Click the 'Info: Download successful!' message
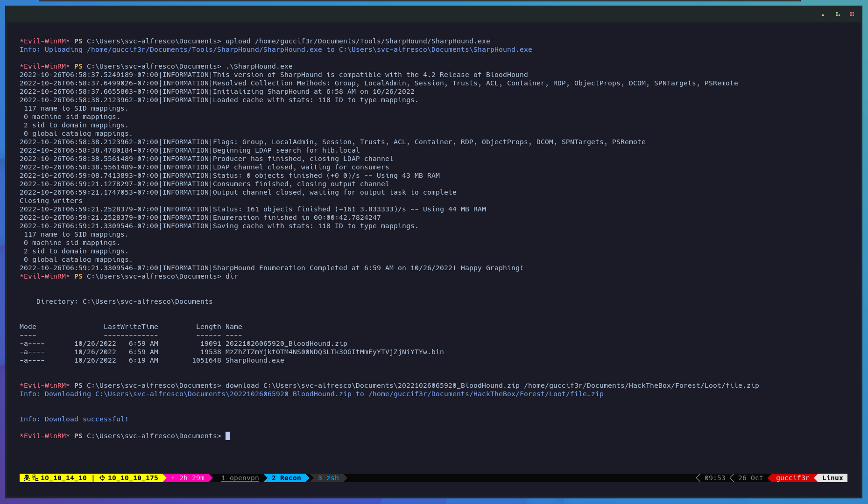868x504 pixels. 74,419
